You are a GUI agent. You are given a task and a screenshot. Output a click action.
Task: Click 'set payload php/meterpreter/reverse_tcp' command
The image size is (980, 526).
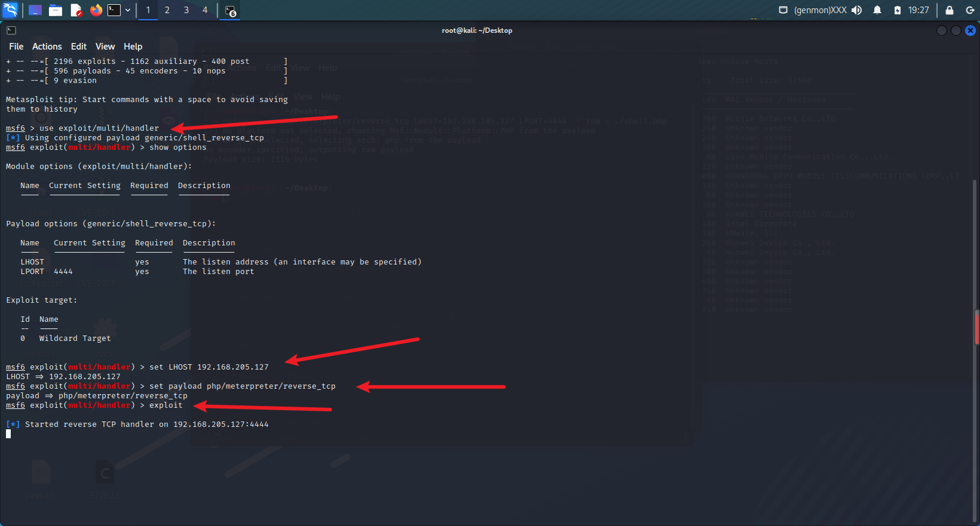[x=242, y=386]
